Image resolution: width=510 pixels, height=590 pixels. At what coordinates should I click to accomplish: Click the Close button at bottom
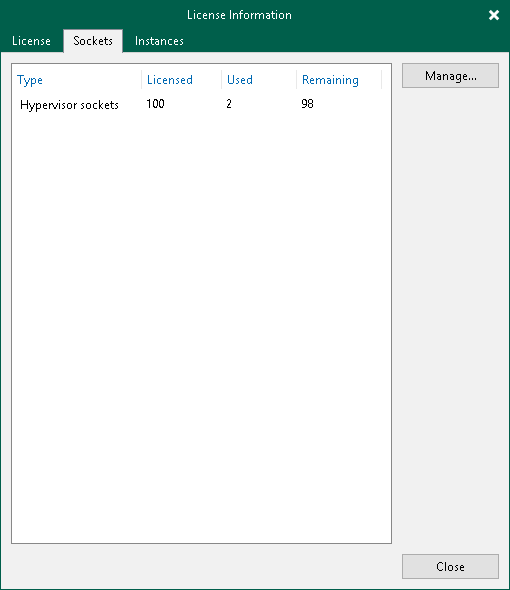(x=450, y=566)
